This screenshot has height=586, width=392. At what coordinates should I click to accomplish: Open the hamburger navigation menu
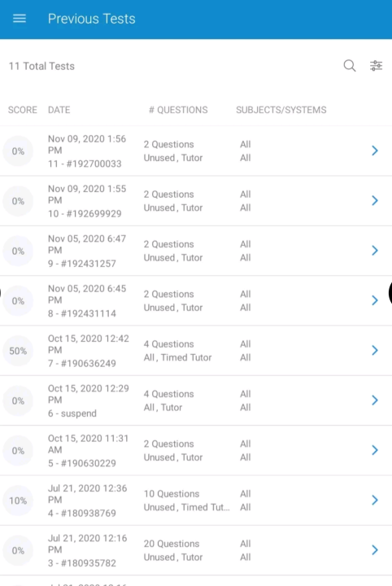20,19
